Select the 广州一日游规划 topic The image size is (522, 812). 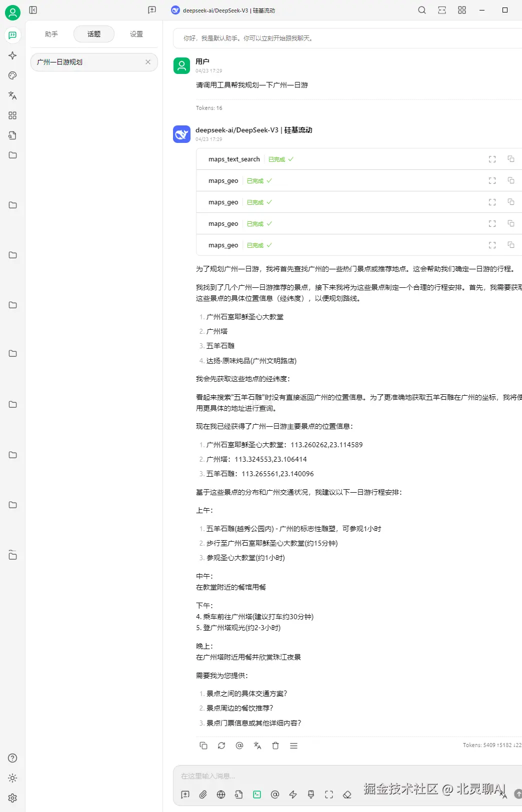[x=94, y=62]
